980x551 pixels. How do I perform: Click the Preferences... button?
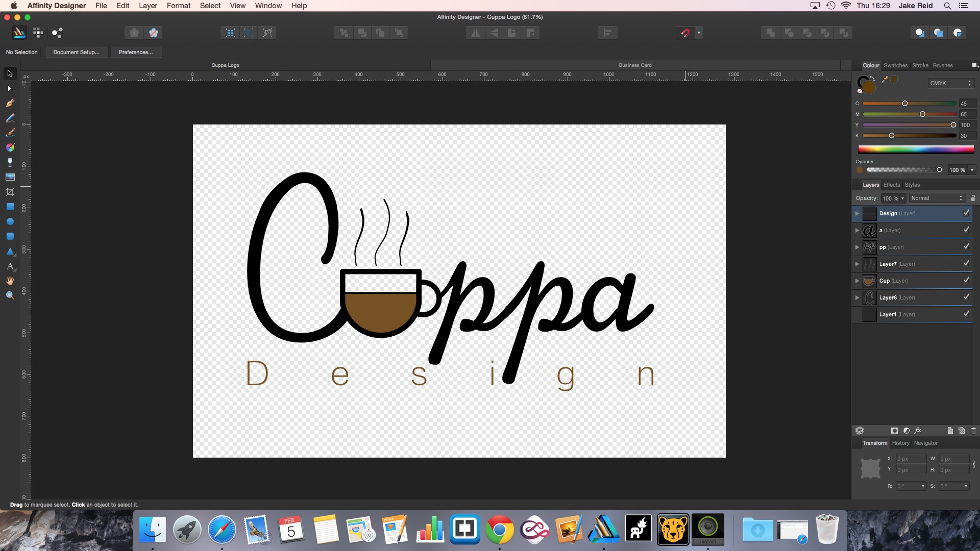pyautogui.click(x=135, y=52)
